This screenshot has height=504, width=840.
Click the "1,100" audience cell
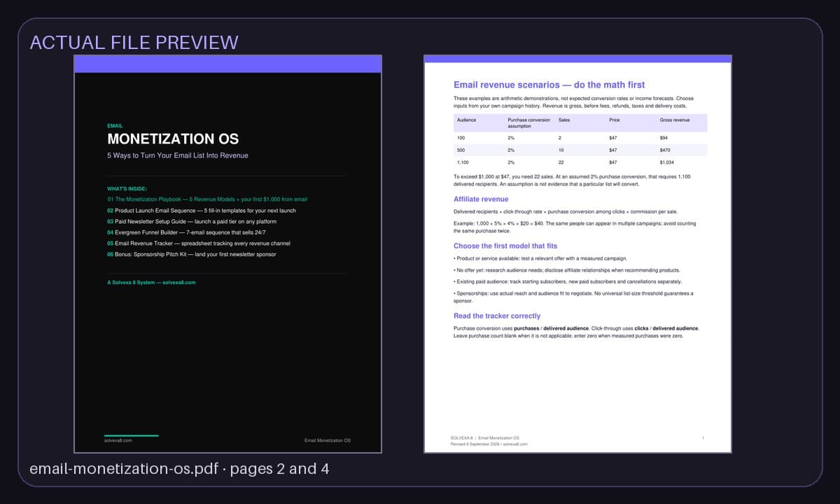463,162
